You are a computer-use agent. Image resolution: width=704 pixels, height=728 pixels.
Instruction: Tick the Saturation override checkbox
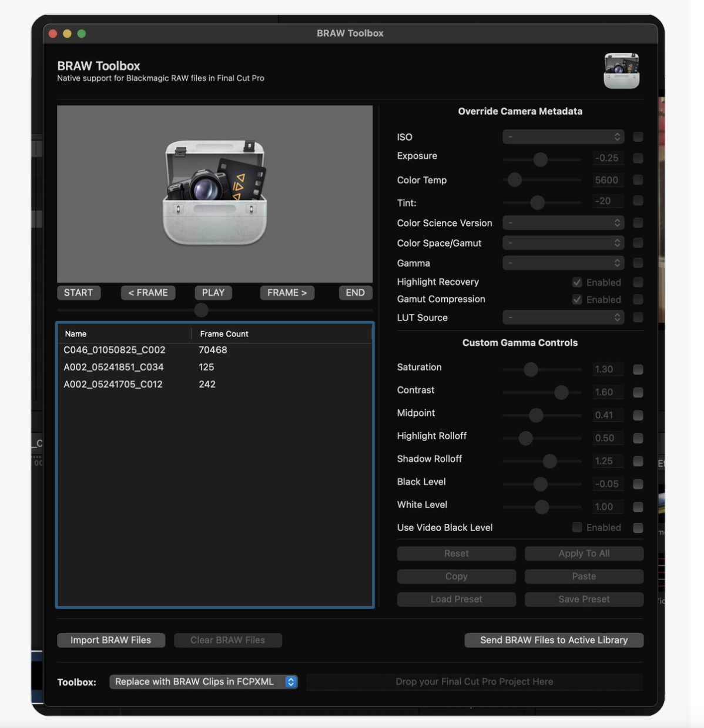tap(638, 369)
